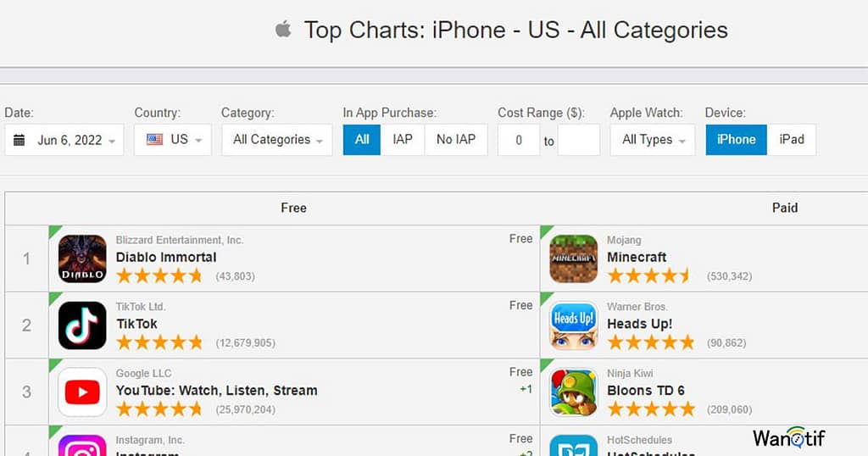Screen dimensions: 868x456
Task: Expand the Jun 6, 2022 date dropdown
Action: (64, 140)
